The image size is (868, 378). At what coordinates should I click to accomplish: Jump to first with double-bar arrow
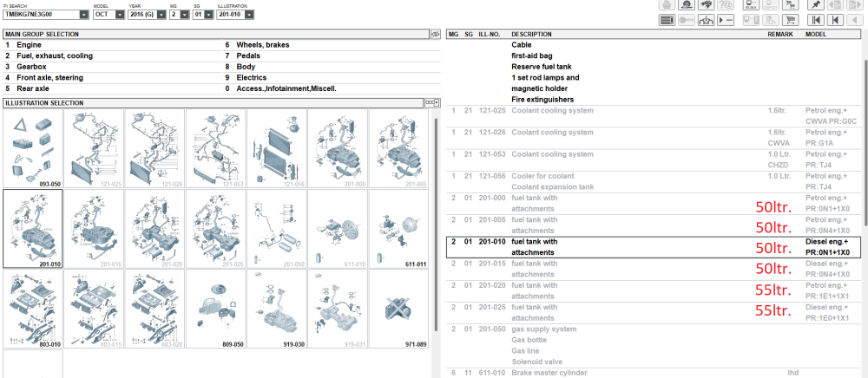(816, 20)
